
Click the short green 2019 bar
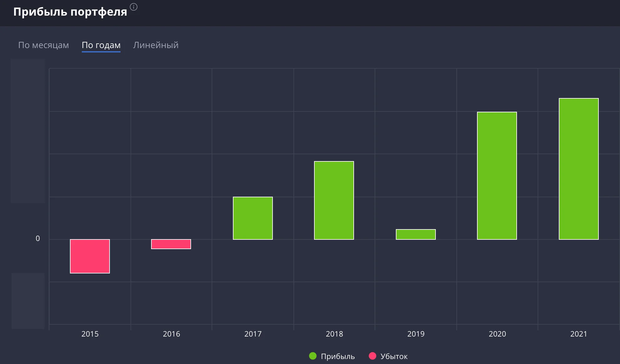416,234
